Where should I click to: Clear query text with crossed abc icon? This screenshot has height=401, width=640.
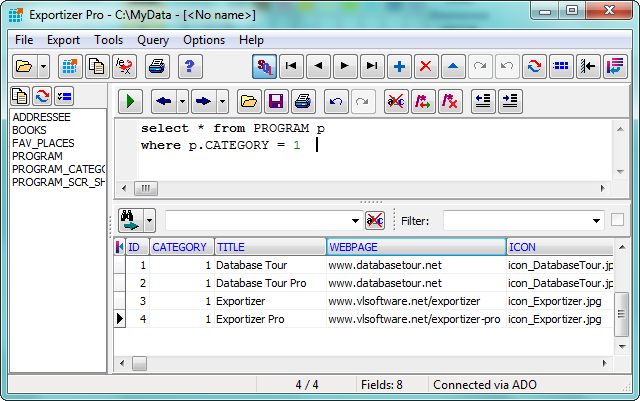coord(396,101)
